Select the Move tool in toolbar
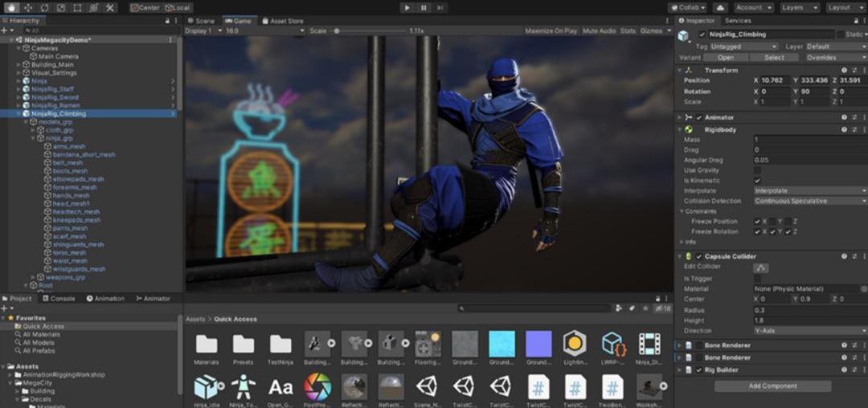Viewport: 868px width, 408px height. point(27,7)
